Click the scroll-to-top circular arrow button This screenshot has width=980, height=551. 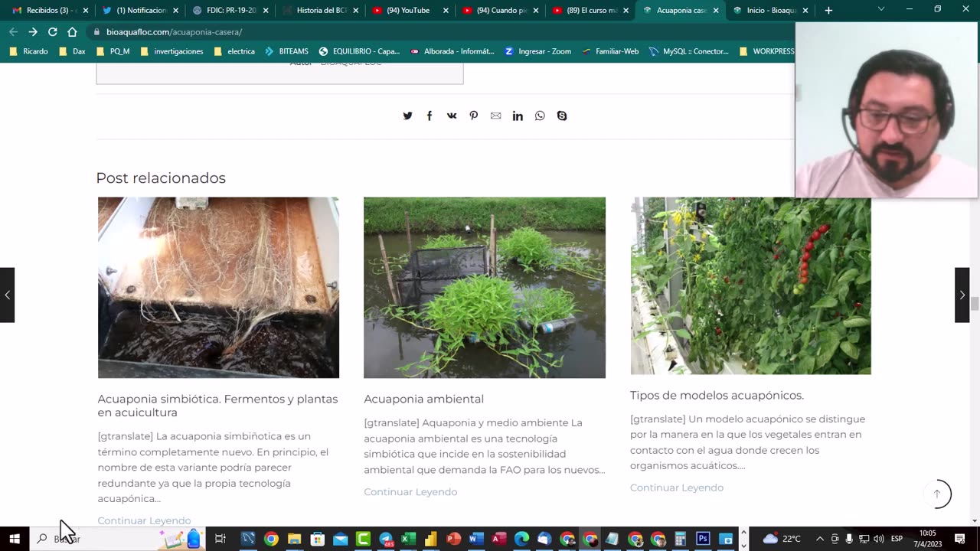pyautogui.click(x=937, y=494)
